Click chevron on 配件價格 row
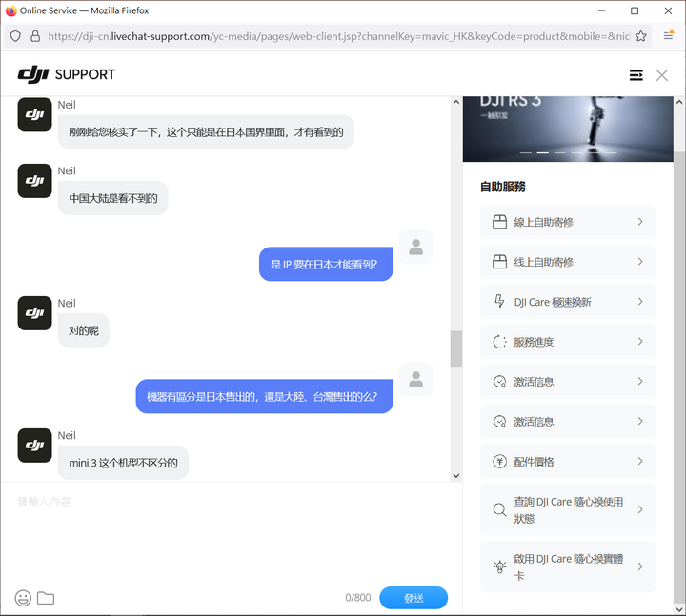Viewport: 686px width, 616px height. coord(640,461)
